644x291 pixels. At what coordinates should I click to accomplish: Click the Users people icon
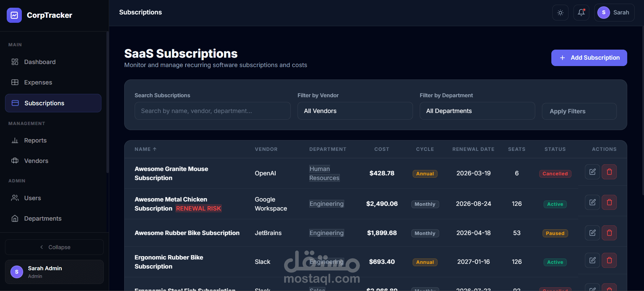[x=15, y=198]
